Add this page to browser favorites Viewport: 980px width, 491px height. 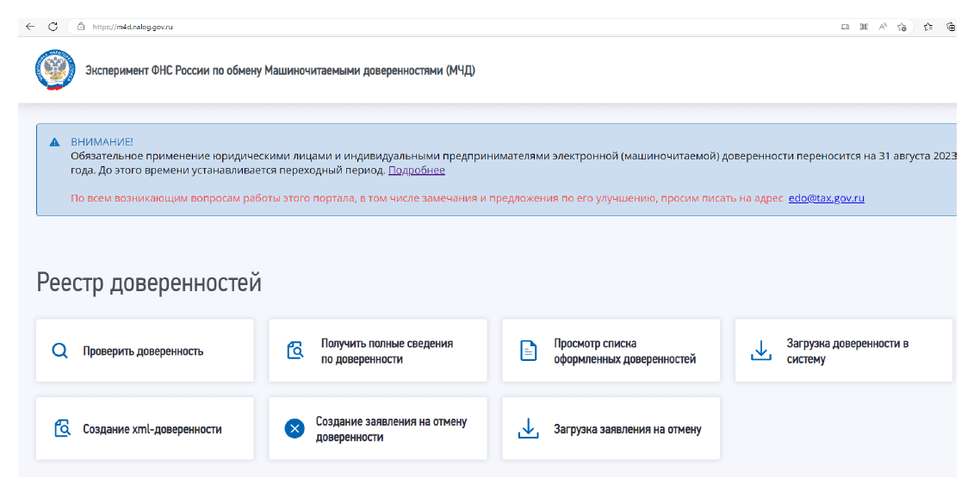click(x=901, y=27)
